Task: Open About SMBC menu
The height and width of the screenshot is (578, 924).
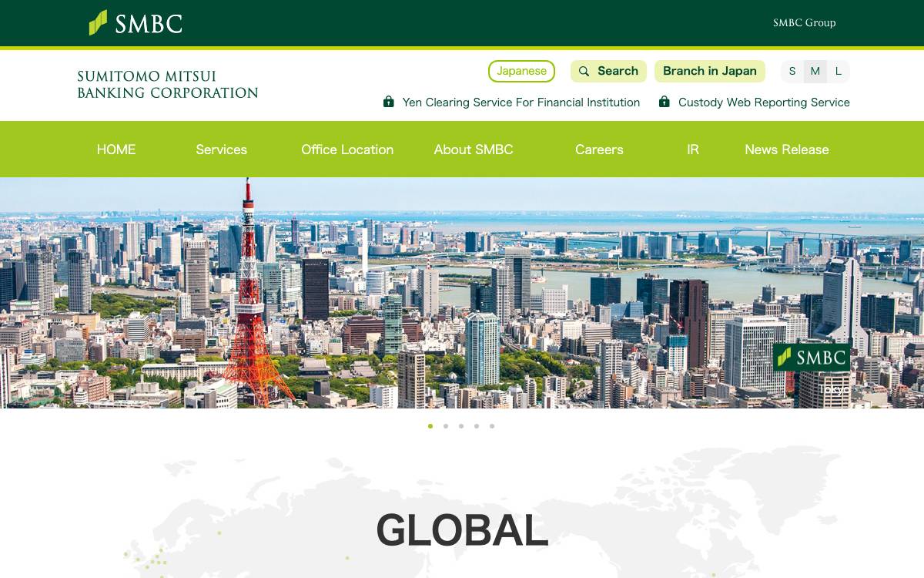Action: coord(474,150)
